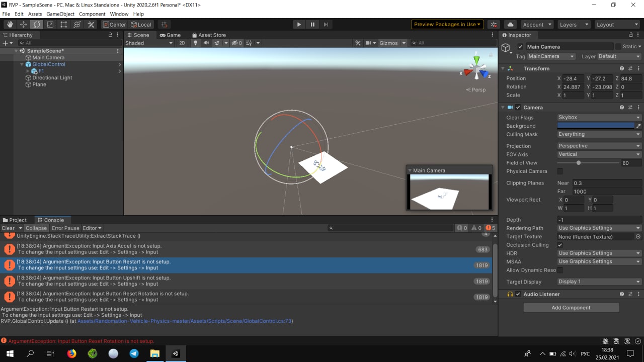Open Culling Mask dropdown
The width and height of the screenshot is (644, 362).
coord(599,134)
